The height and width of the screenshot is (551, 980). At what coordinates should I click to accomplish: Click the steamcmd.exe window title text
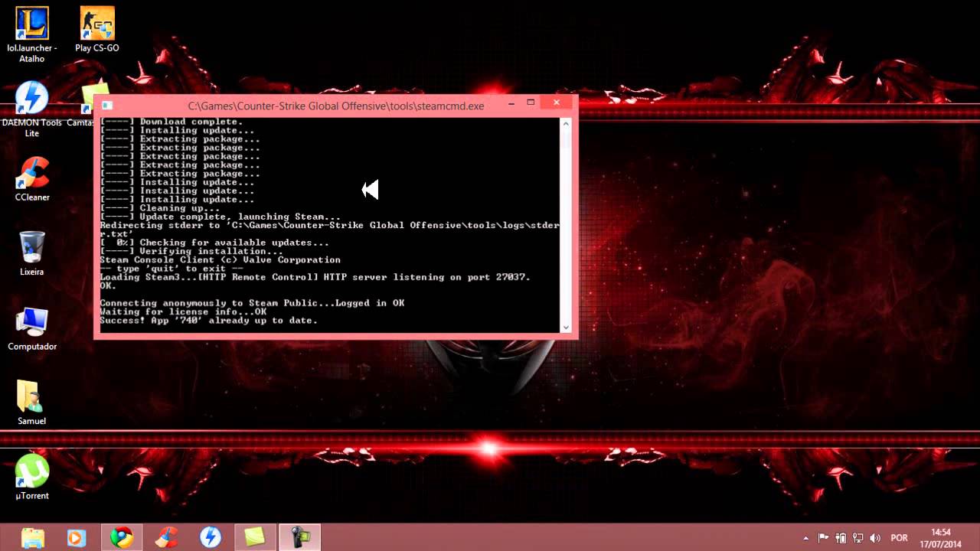click(336, 106)
